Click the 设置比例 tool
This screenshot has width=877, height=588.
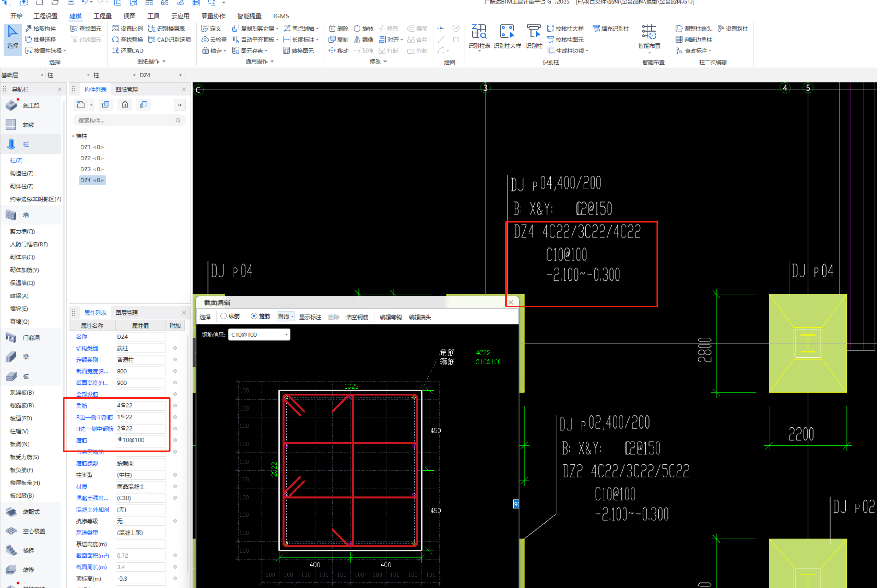[127, 29]
